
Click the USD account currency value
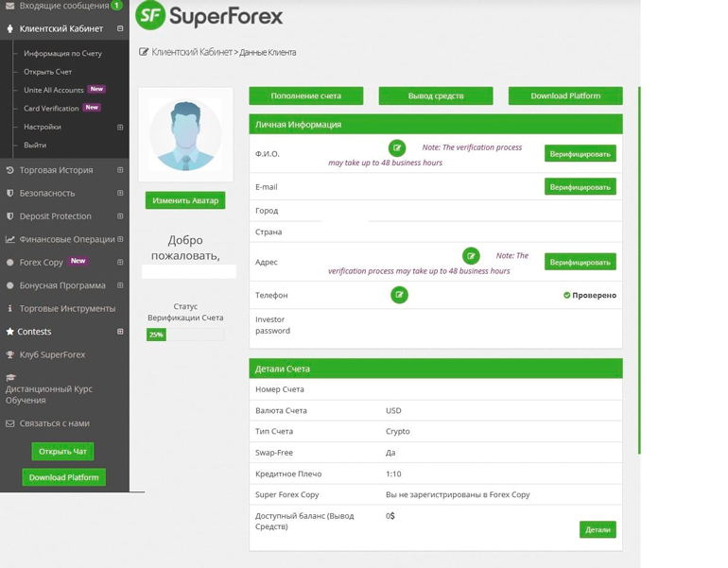pos(393,411)
